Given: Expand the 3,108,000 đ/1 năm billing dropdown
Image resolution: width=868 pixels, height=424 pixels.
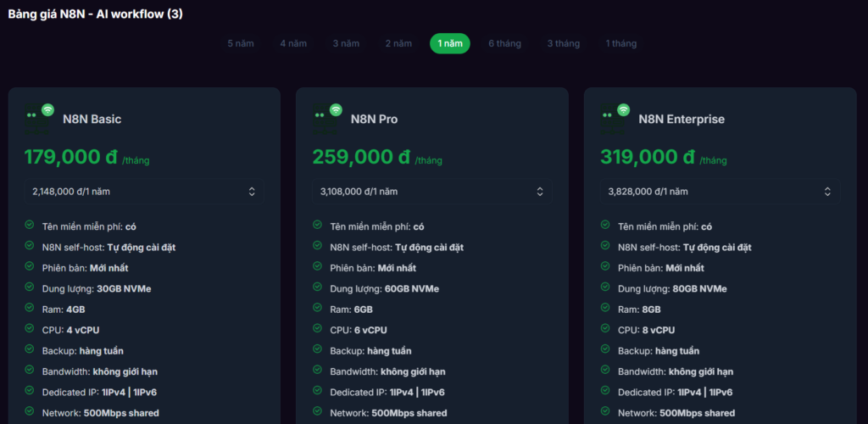Looking at the screenshot, I should (x=432, y=192).
